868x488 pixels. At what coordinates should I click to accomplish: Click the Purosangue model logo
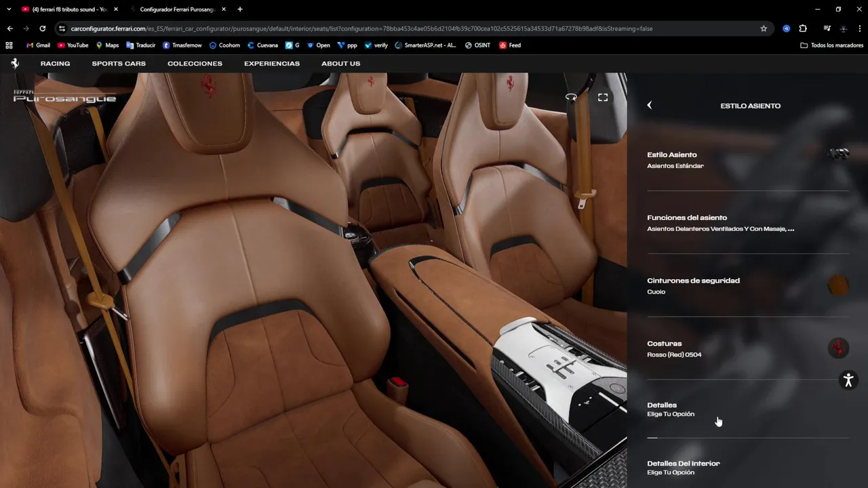[x=64, y=96]
